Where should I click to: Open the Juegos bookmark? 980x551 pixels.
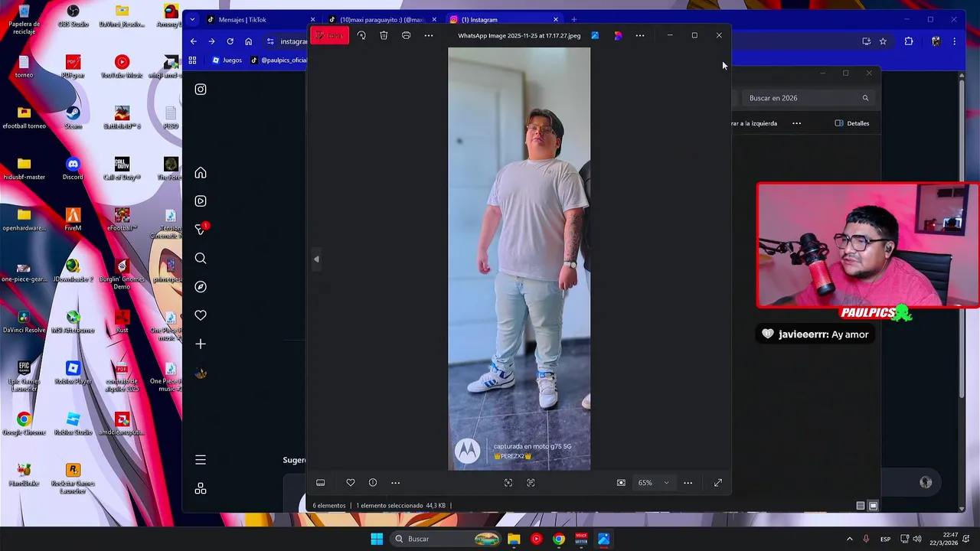pyautogui.click(x=227, y=60)
